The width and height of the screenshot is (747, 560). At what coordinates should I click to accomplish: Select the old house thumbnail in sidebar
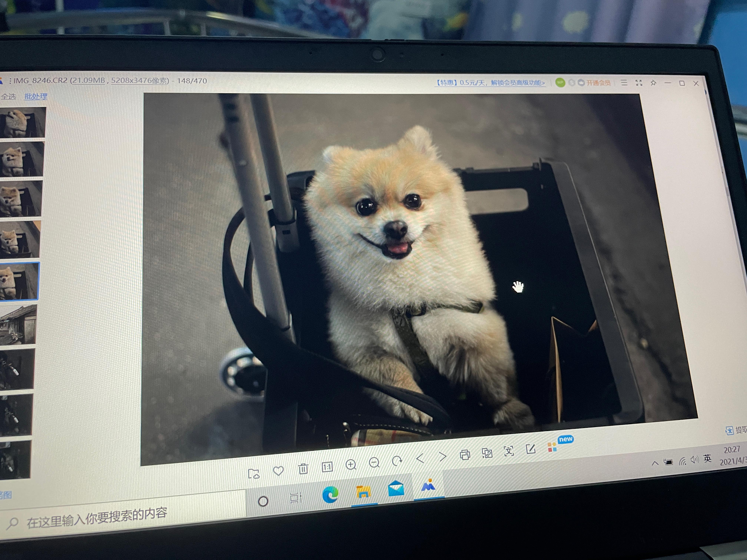[x=19, y=324]
